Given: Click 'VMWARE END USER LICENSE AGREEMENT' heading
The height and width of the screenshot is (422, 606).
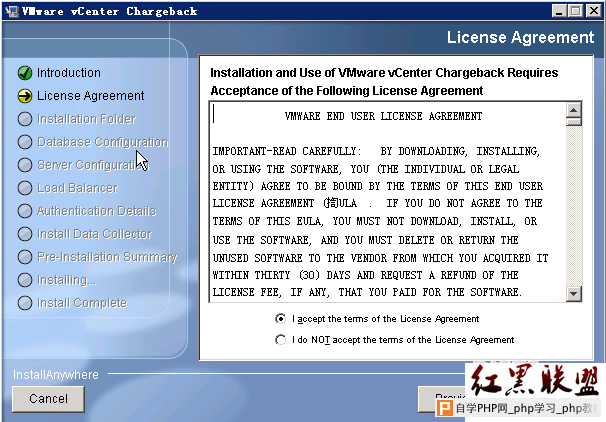Looking at the screenshot, I should pos(383,116).
